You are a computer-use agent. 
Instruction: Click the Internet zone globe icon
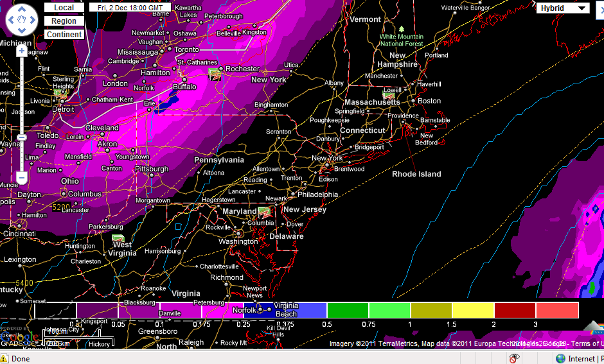[x=560, y=359]
